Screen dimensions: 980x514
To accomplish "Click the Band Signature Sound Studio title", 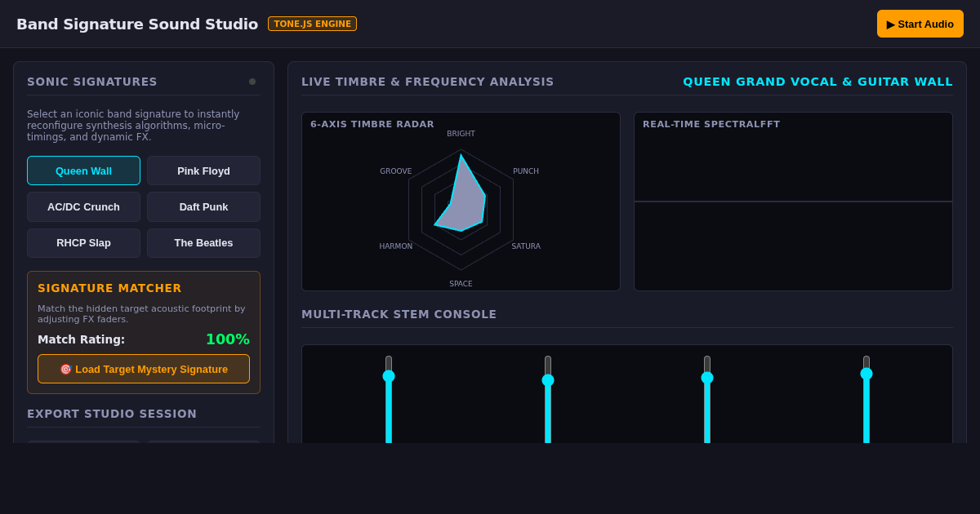I will [x=137, y=24].
